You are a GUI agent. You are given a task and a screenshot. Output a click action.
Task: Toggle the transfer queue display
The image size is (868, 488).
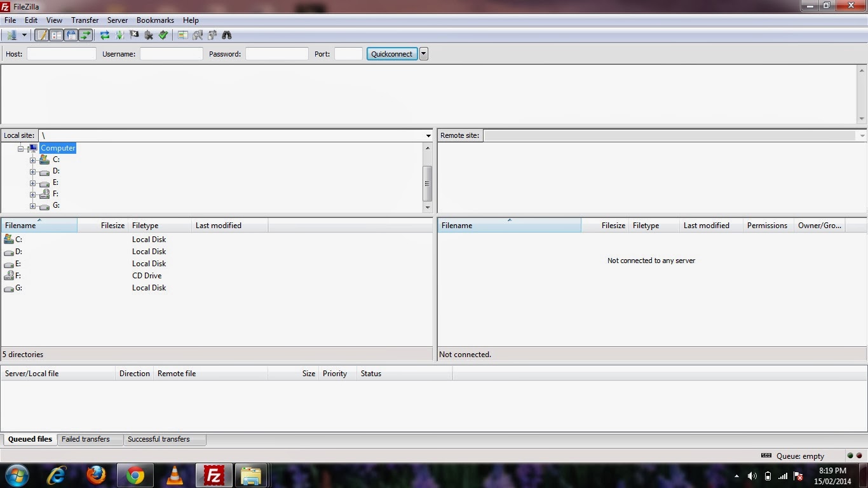click(86, 36)
